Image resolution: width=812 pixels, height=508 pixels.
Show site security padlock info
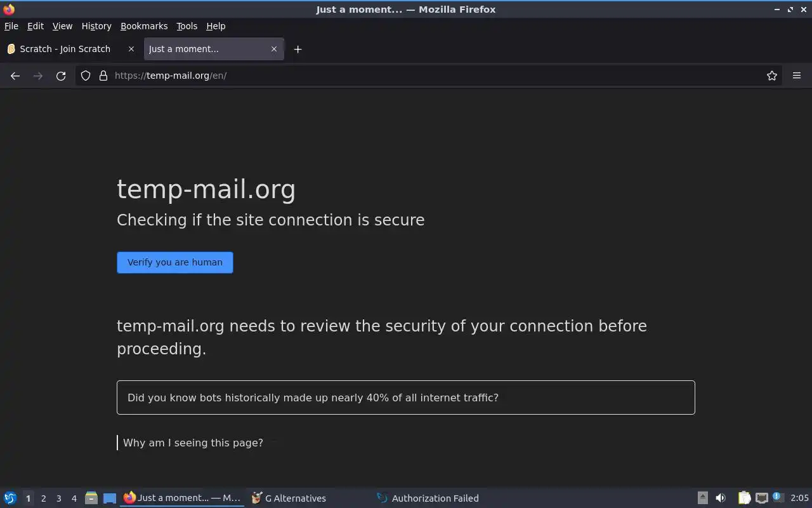pyautogui.click(x=103, y=76)
